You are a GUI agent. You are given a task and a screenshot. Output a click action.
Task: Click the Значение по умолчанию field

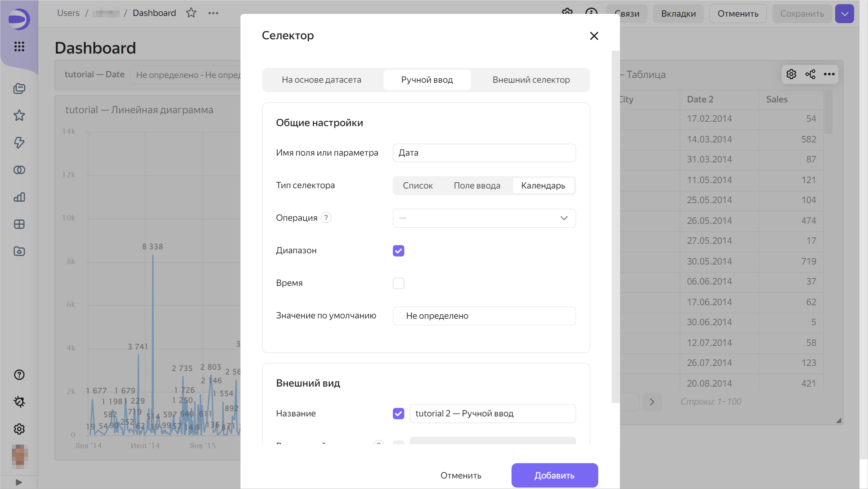tap(484, 316)
